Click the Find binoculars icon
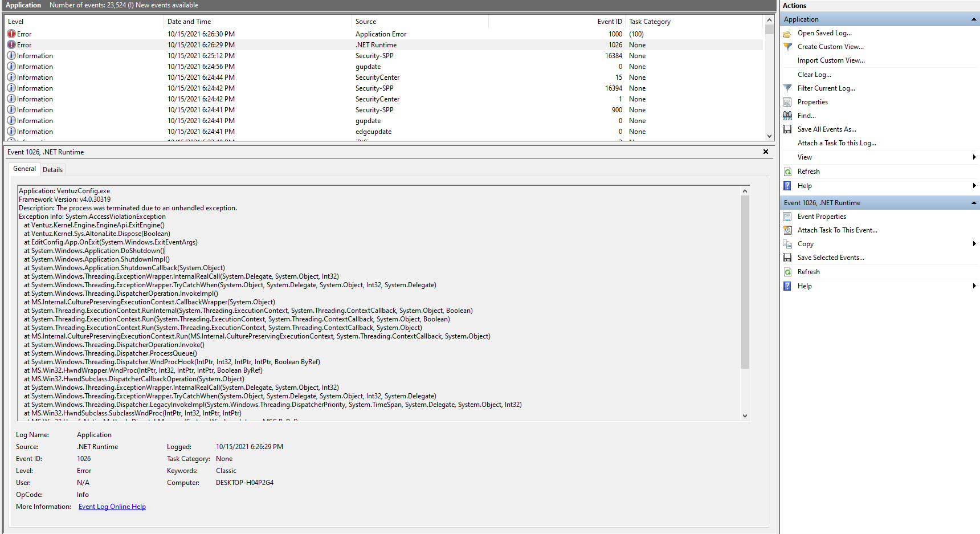980x534 pixels. coord(787,116)
